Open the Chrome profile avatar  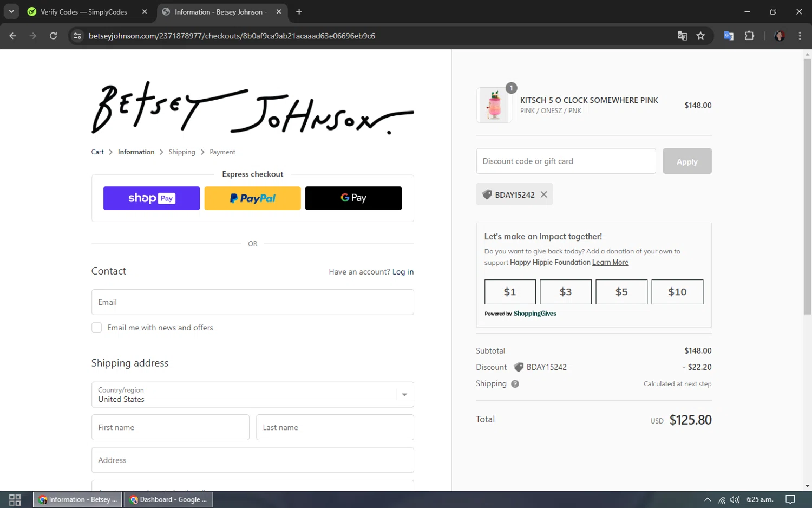(780, 36)
